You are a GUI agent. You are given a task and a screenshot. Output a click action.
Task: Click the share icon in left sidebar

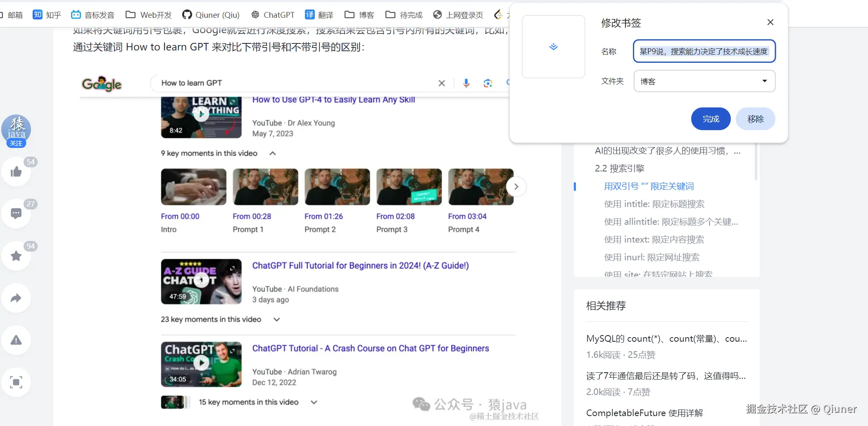pos(16,298)
